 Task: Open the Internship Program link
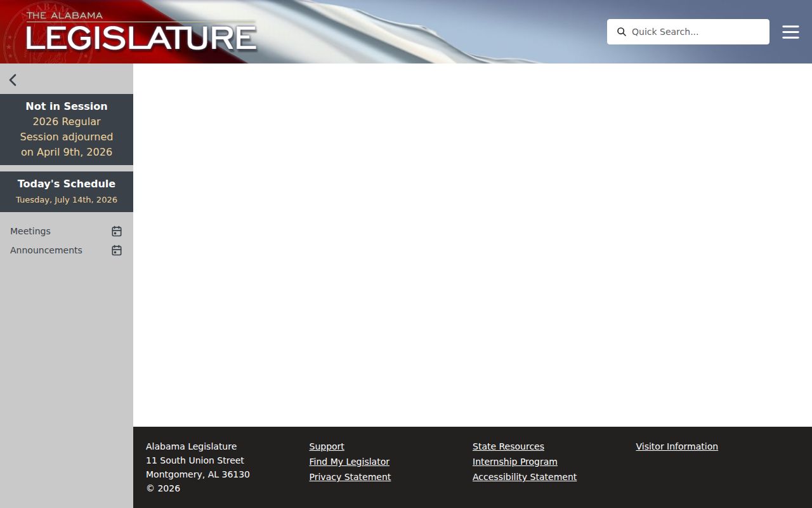point(515,462)
